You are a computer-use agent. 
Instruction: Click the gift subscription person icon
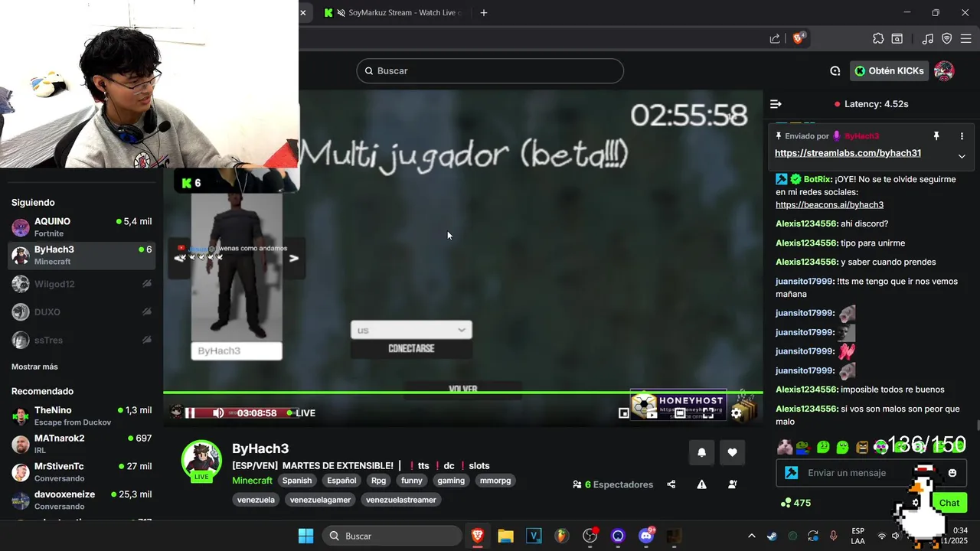tap(732, 484)
